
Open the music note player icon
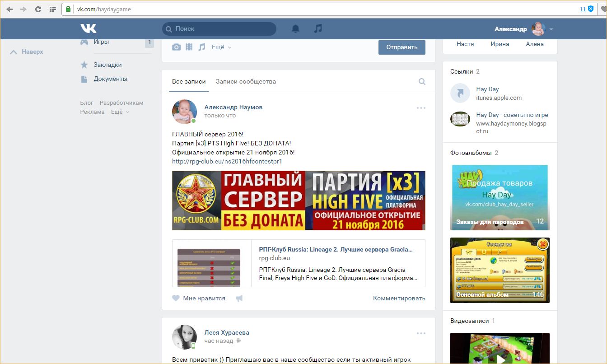(318, 28)
